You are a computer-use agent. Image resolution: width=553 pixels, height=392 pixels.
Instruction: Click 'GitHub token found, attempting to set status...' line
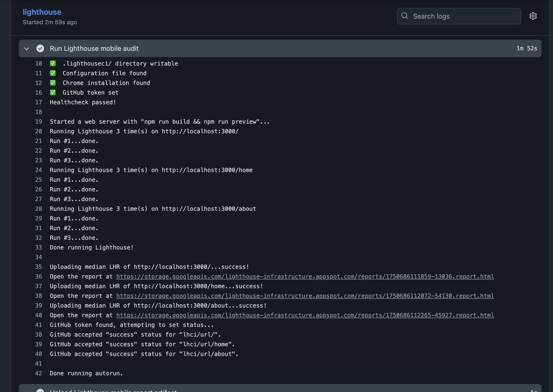132,325
